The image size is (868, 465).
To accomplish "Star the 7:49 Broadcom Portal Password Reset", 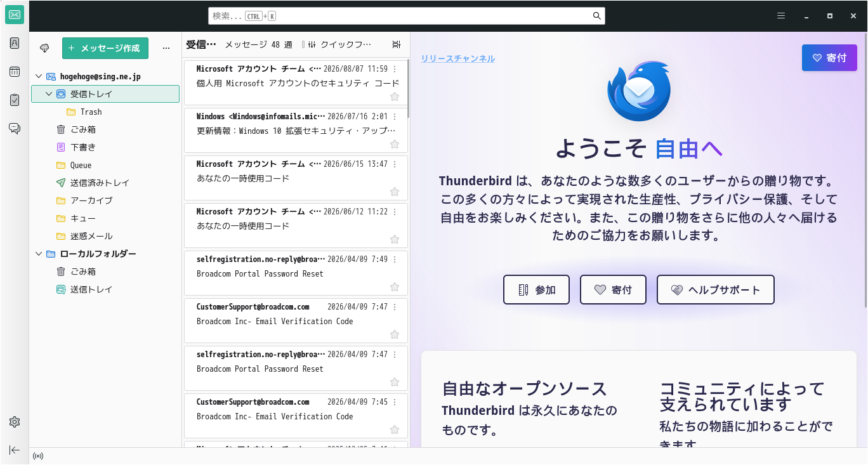I will (395, 287).
